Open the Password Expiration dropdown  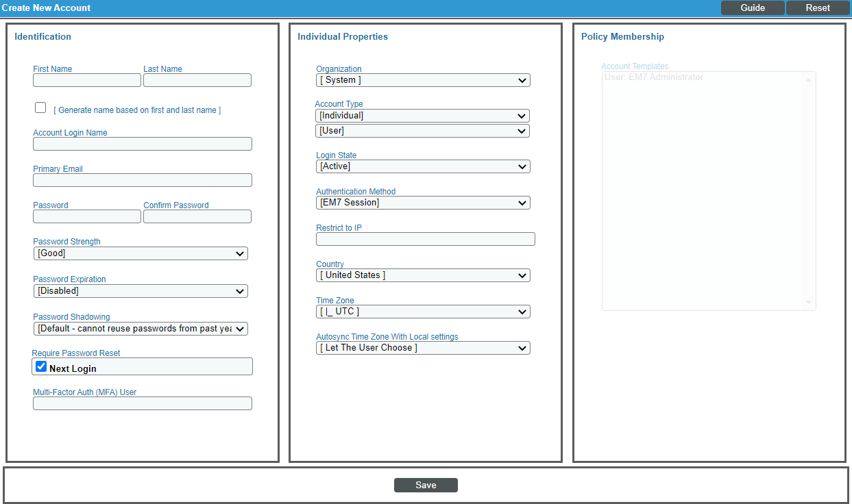click(x=140, y=290)
